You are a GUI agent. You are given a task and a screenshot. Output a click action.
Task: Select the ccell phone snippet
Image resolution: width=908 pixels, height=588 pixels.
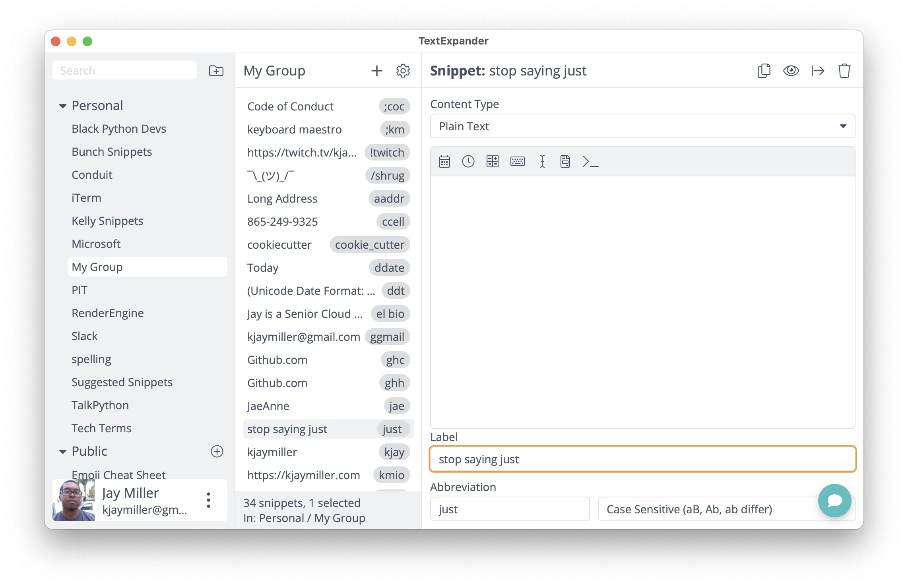328,222
